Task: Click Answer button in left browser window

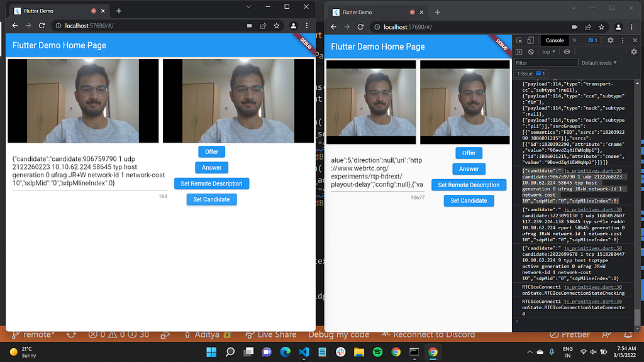Action: 211,167
